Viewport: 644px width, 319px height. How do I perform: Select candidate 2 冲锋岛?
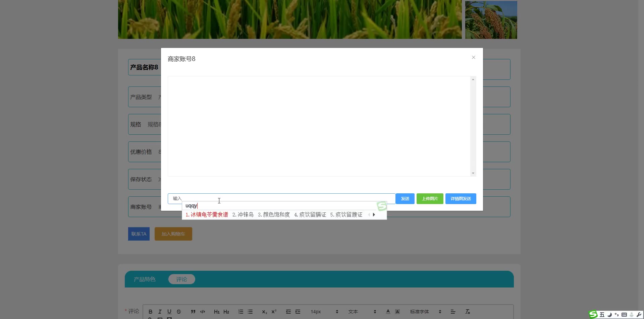pos(243,215)
